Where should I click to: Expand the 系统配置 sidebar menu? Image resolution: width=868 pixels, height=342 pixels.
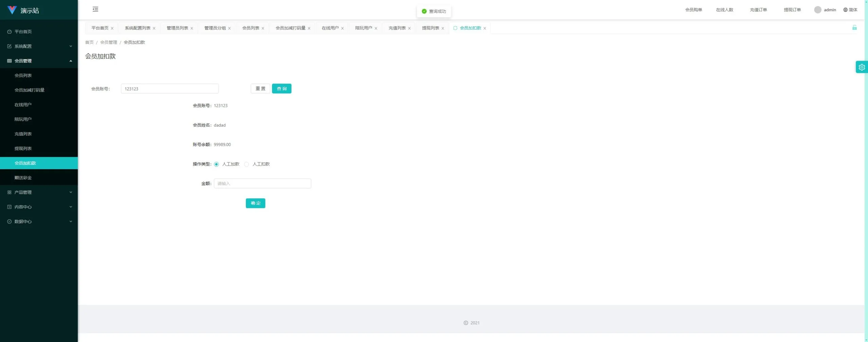click(x=39, y=46)
